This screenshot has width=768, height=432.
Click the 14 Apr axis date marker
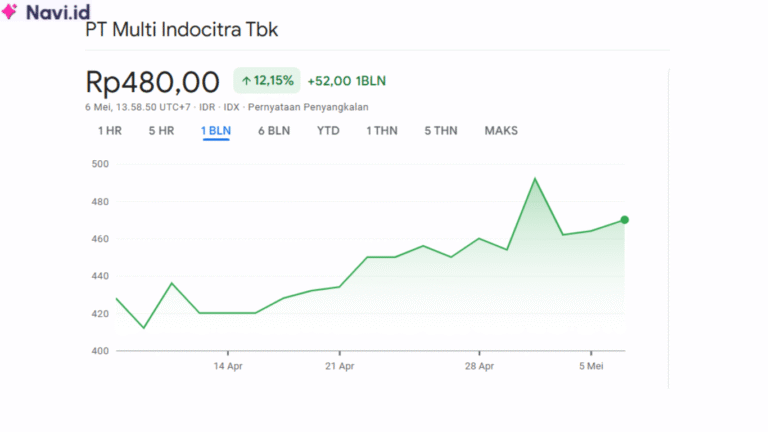[x=228, y=366]
